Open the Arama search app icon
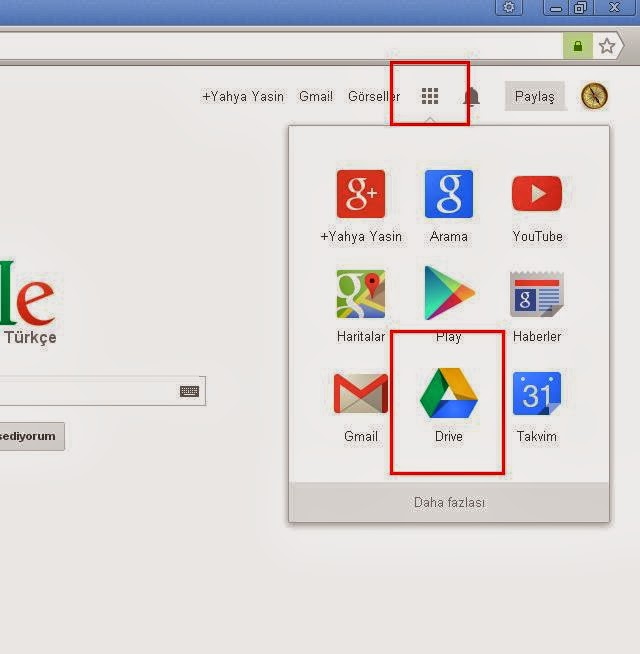The image size is (640, 654). [449, 194]
